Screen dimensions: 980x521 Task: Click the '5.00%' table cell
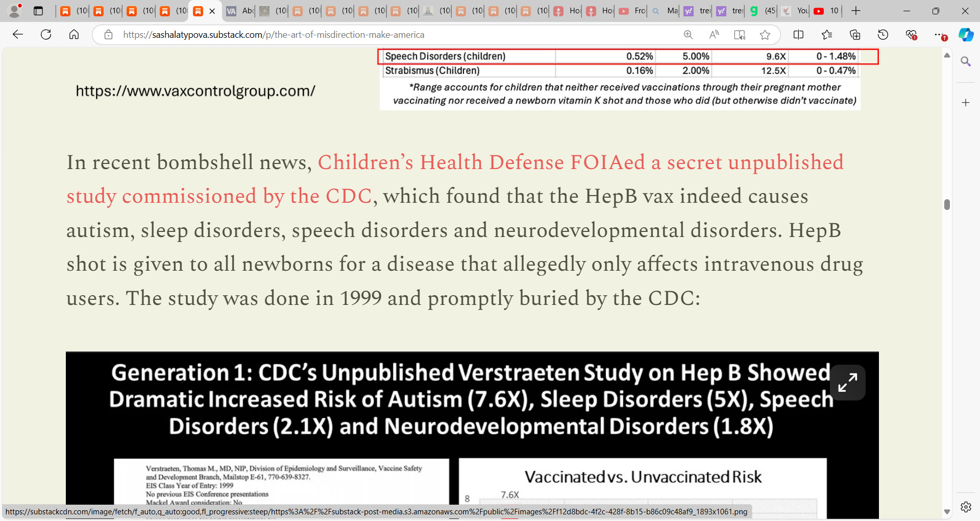(x=696, y=56)
